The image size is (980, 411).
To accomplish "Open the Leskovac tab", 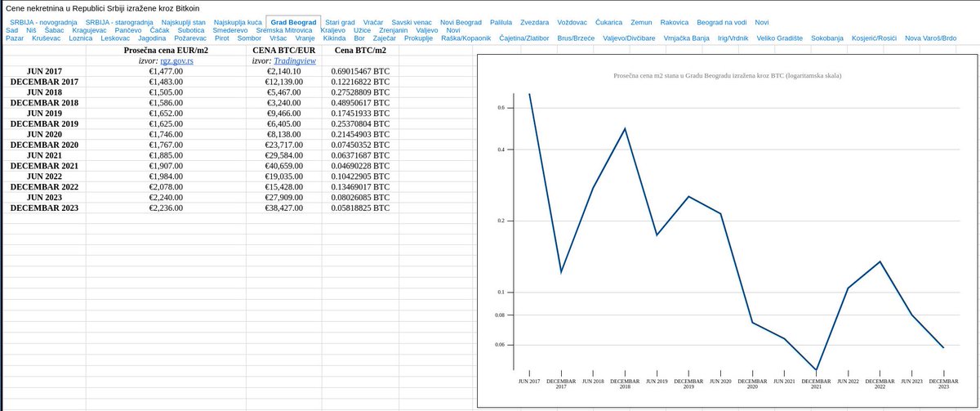I will coord(115,38).
